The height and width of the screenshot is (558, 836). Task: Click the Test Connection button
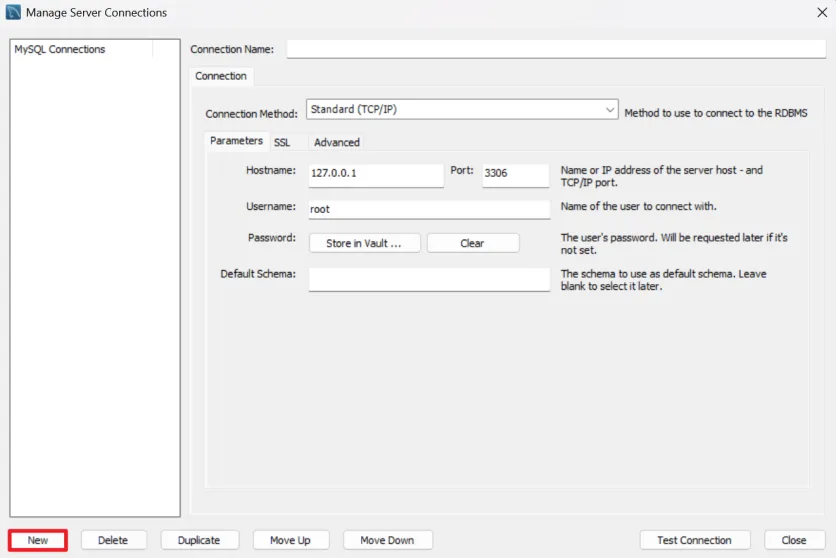pyautogui.click(x=695, y=540)
